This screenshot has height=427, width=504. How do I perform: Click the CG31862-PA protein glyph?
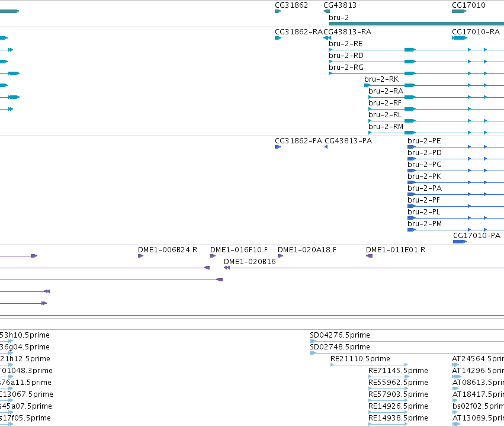(278, 147)
